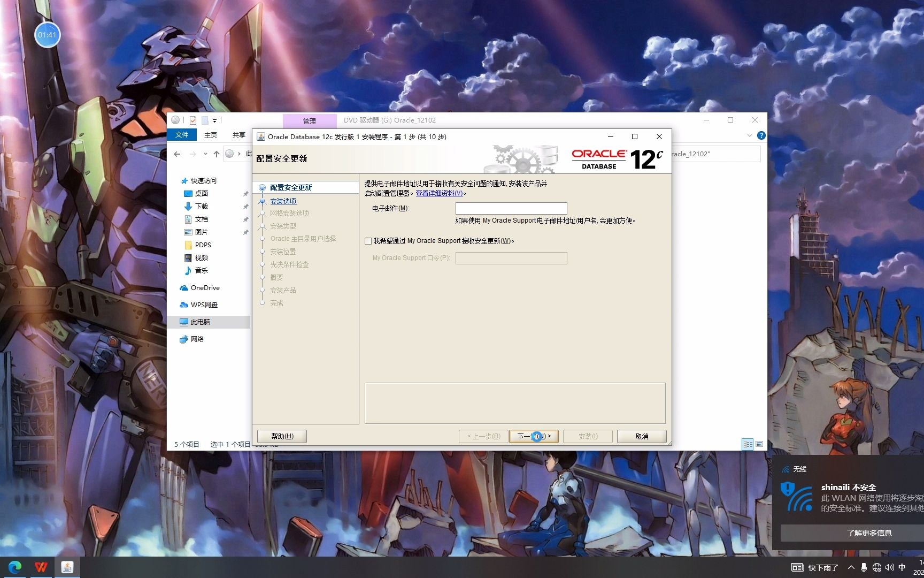Open WPS Office from the taskbar

(x=41, y=567)
